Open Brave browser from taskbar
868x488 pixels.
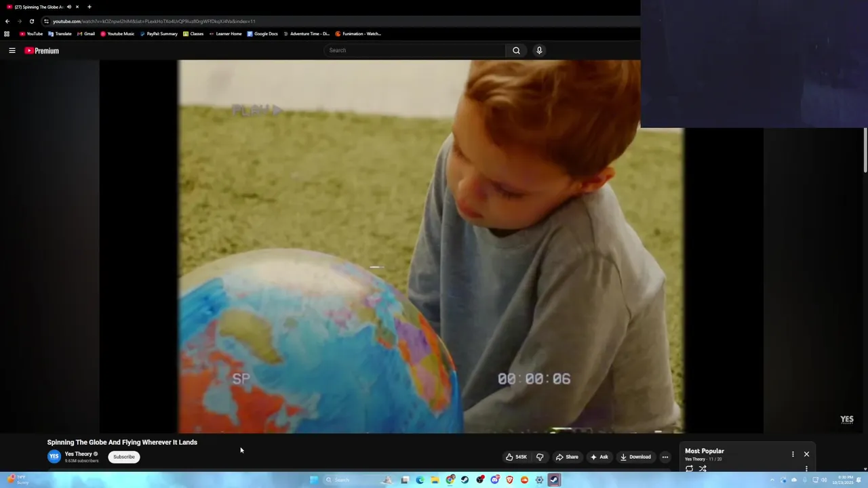coord(510,480)
